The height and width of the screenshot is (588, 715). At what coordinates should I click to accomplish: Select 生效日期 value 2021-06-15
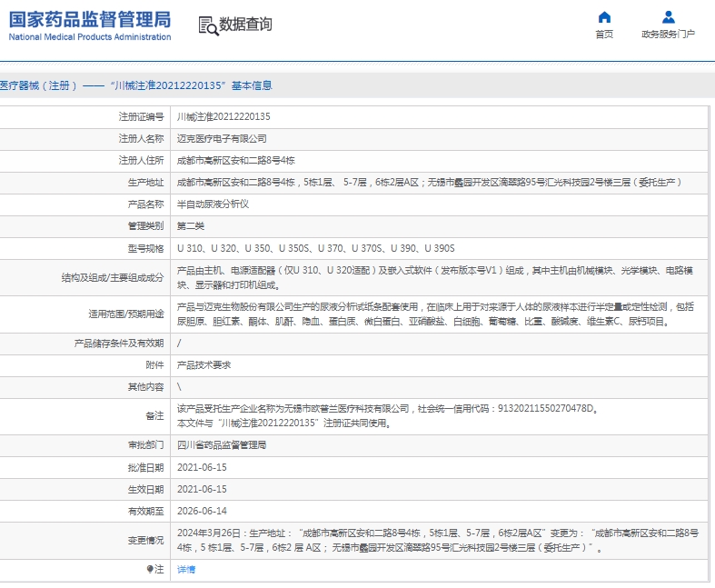[202, 490]
